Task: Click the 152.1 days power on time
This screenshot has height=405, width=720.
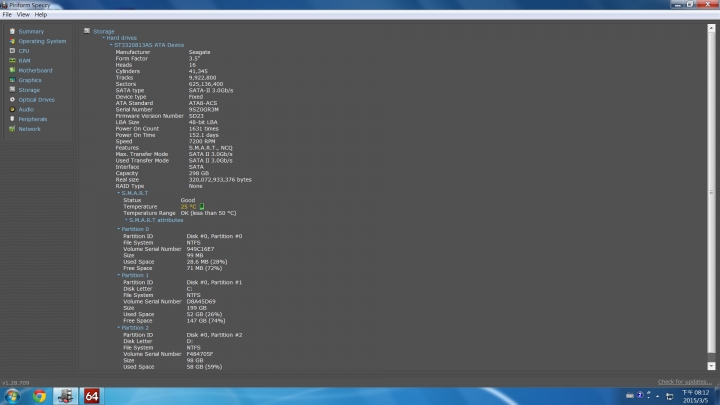Action: (x=203, y=135)
